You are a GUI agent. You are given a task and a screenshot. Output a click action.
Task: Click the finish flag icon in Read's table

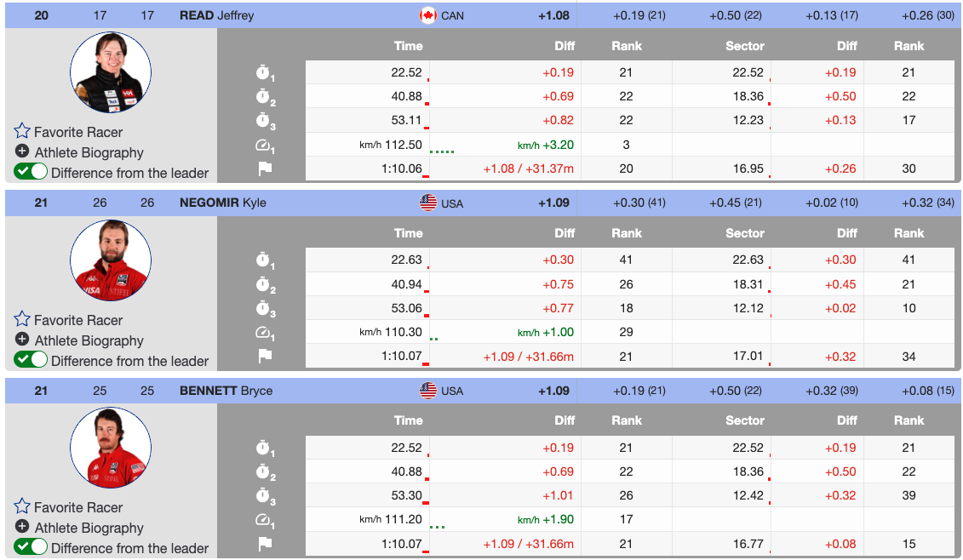[x=265, y=169]
